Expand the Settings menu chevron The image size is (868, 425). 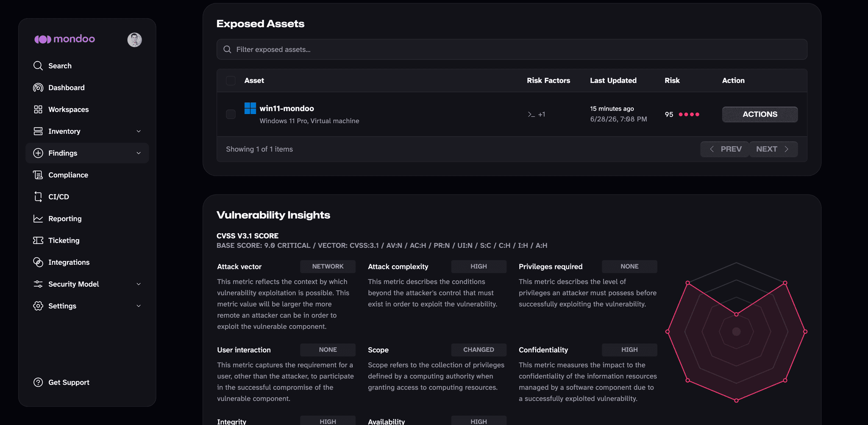coord(139,306)
